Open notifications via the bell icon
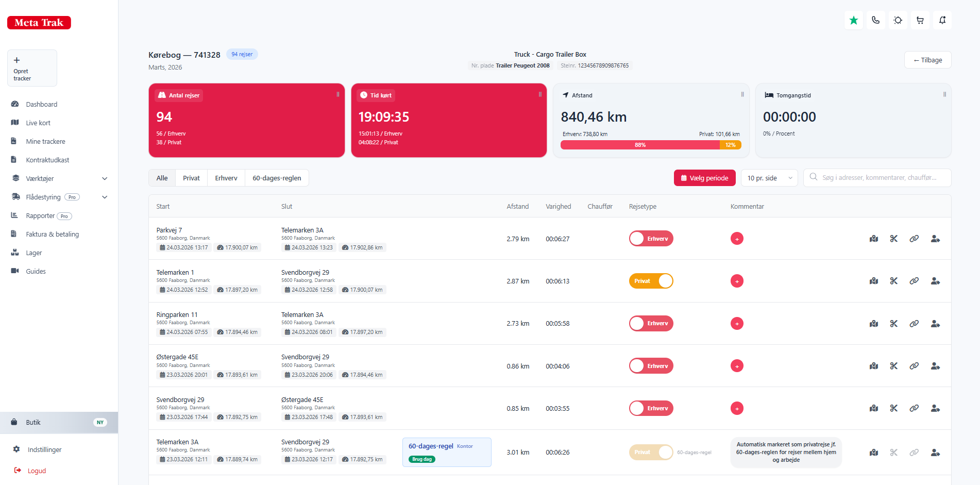 942,20
